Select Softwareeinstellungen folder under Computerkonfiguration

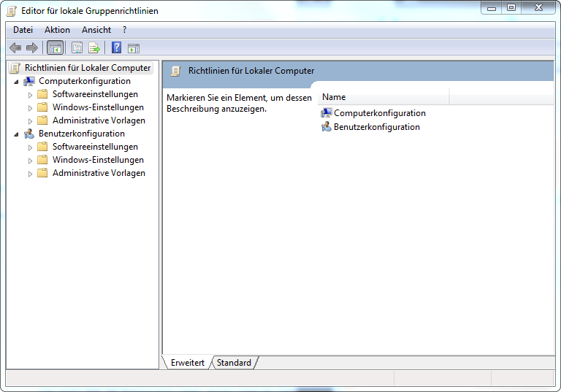coord(95,94)
